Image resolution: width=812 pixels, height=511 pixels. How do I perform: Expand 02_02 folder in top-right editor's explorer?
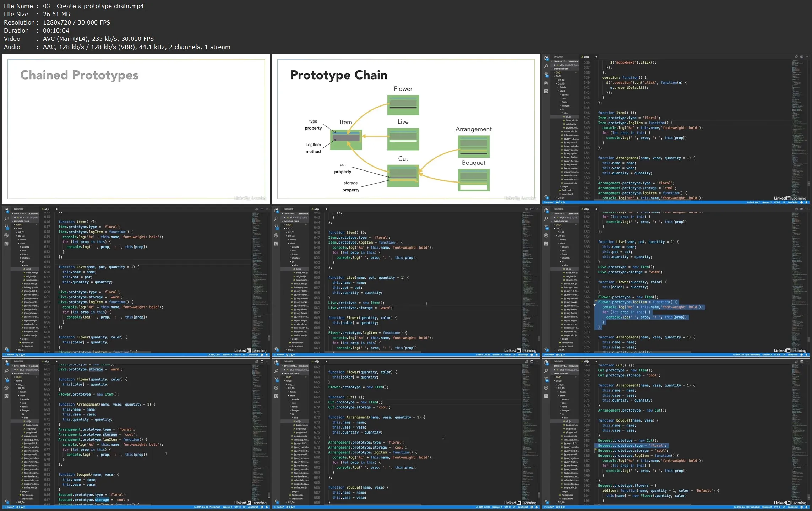[561, 80]
